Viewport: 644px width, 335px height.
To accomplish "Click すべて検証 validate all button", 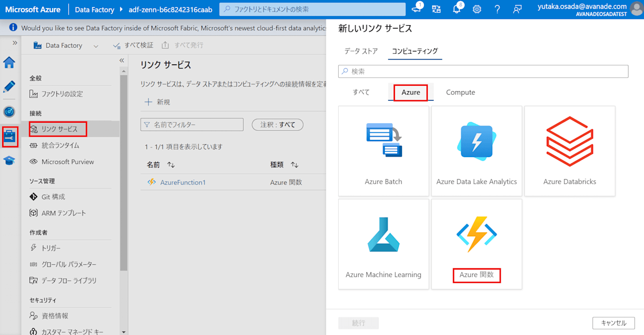I will [133, 46].
